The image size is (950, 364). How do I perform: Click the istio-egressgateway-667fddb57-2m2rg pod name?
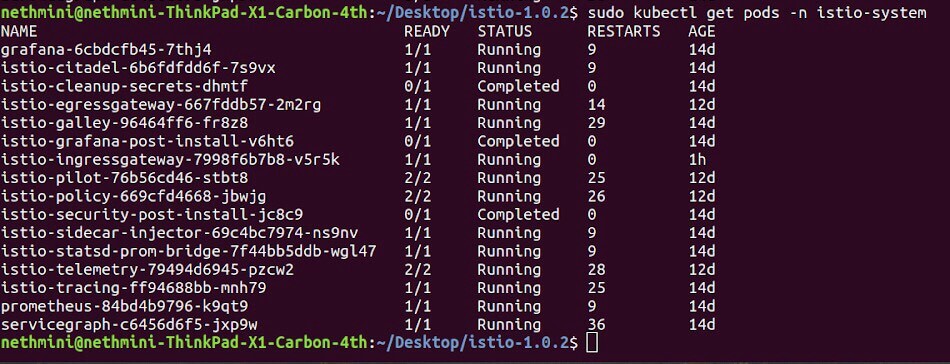(x=161, y=104)
